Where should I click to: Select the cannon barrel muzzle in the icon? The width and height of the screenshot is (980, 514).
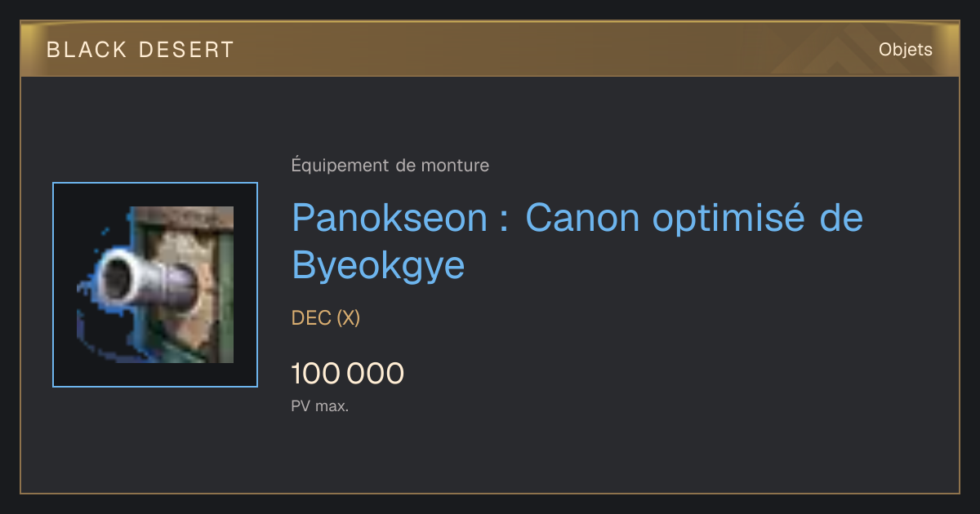[x=121, y=278]
